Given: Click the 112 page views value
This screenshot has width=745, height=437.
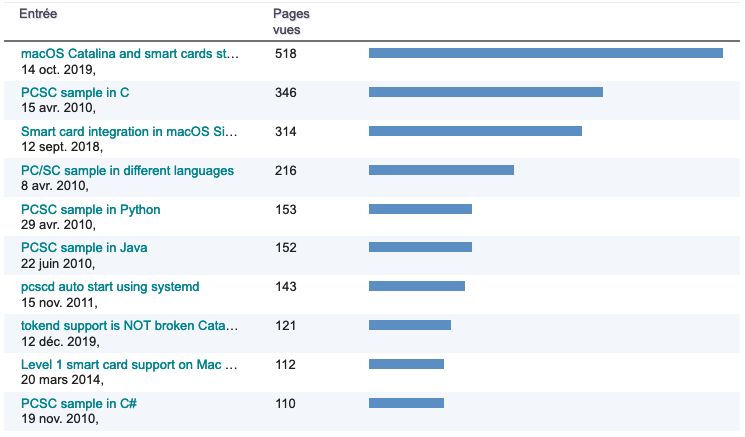Looking at the screenshot, I should tap(286, 365).
